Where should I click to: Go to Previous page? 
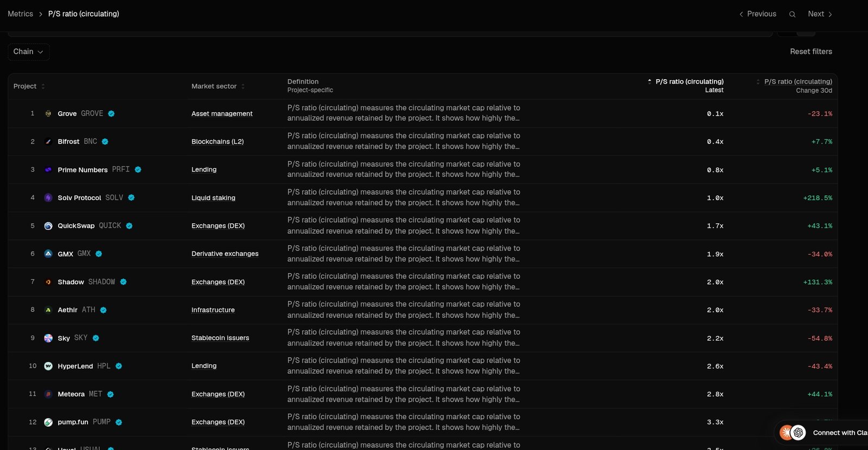[x=757, y=14]
